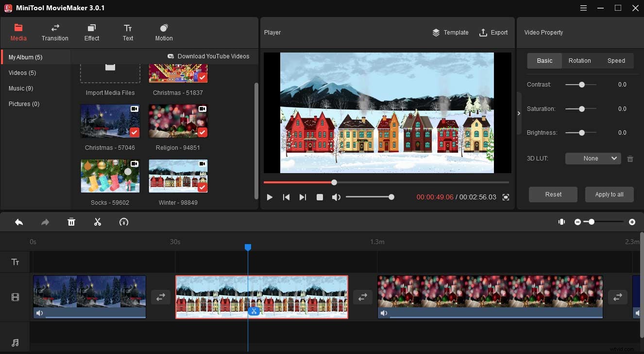Click the Export button
This screenshot has height=354, width=644.
(x=493, y=32)
